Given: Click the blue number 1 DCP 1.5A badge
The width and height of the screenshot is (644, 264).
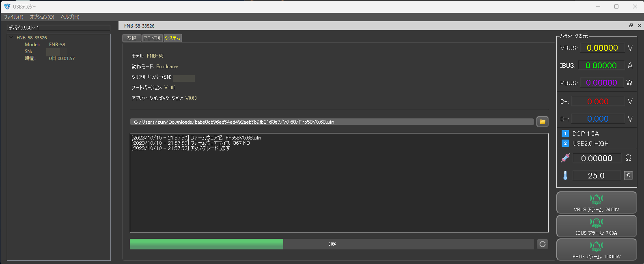Looking at the screenshot, I should coord(565,133).
